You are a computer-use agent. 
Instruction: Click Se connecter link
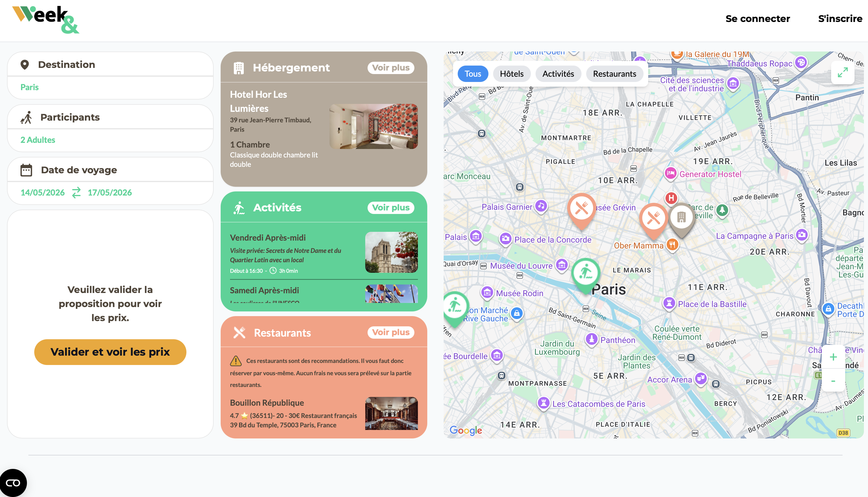(757, 19)
